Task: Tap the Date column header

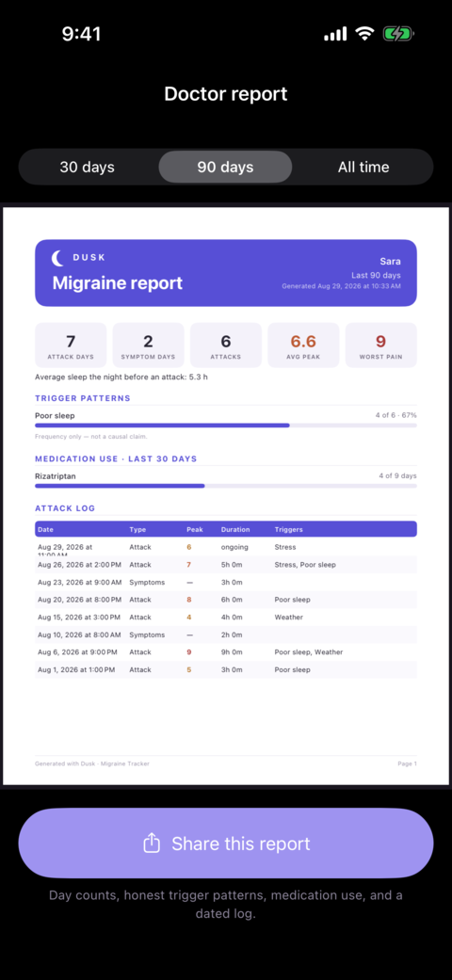Action: [45, 529]
